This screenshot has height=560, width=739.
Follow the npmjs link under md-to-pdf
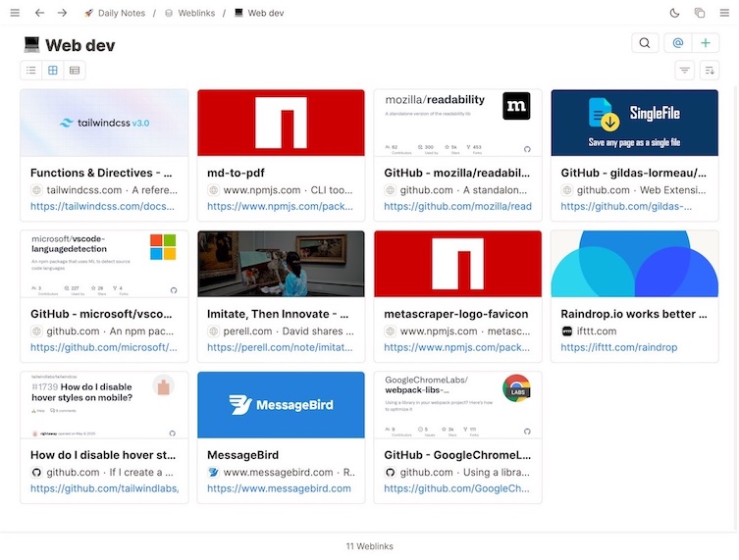point(280,206)
